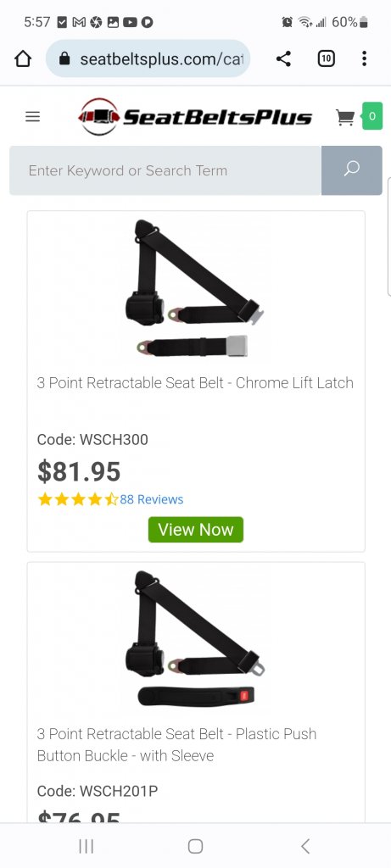Tap the Android recent apps button
The width and height of the screenshot is (391, 868).
(86, 846)
